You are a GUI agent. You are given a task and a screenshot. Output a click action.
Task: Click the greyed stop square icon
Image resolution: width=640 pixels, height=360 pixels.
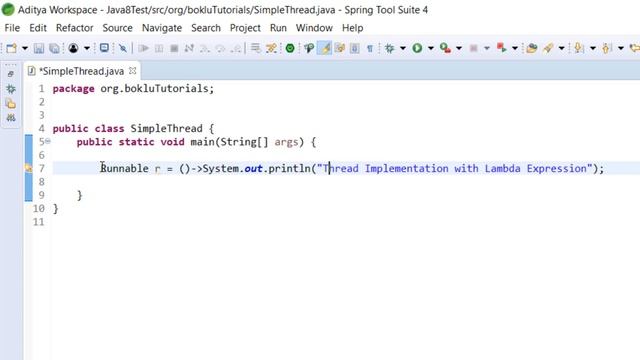point(473,49)
